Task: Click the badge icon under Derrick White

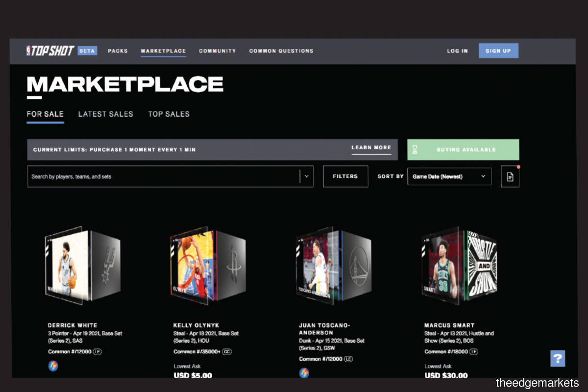Action: [x=53, y=366]
